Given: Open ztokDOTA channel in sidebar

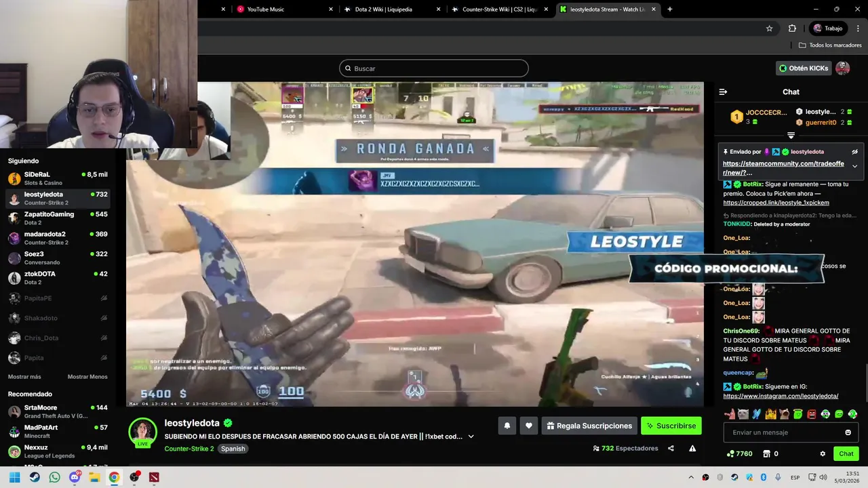Looking at the screenshot, I should (58, 278).
